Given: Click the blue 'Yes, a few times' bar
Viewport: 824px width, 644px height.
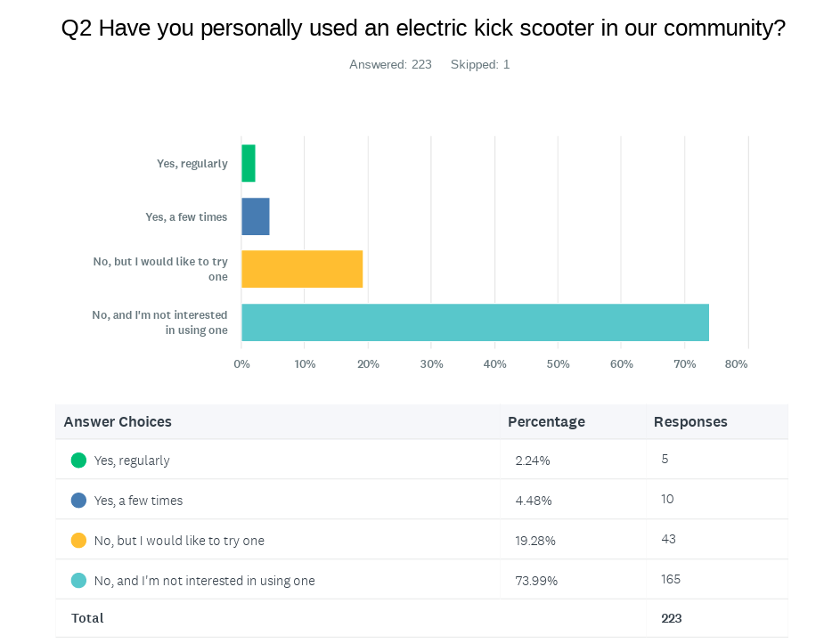Looking at the screenshot, I should 256,216.
